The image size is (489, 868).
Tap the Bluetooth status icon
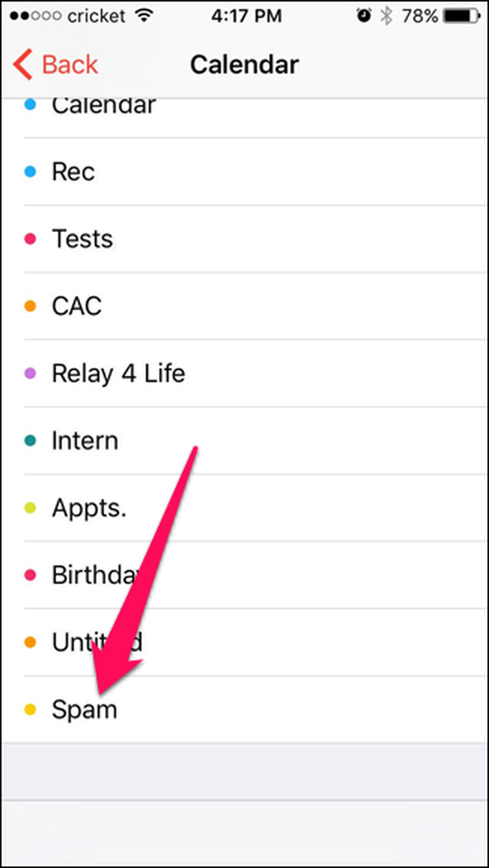click(386, 16)
